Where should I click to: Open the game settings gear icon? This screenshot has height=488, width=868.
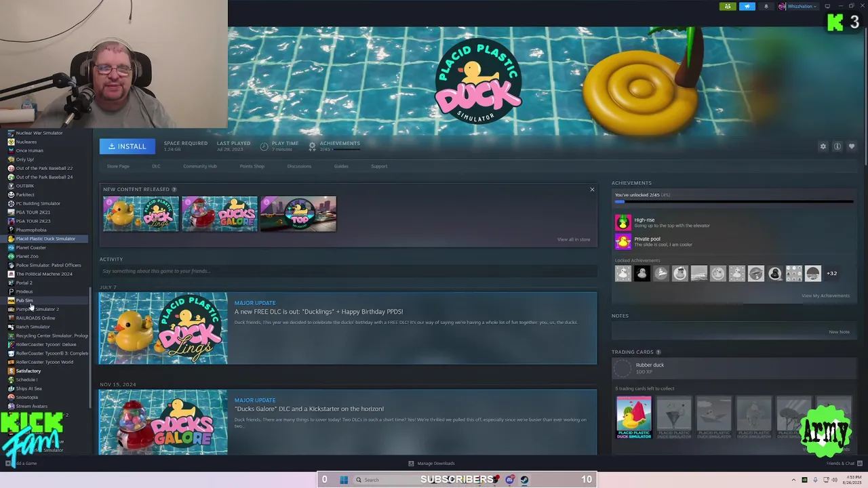823,146
